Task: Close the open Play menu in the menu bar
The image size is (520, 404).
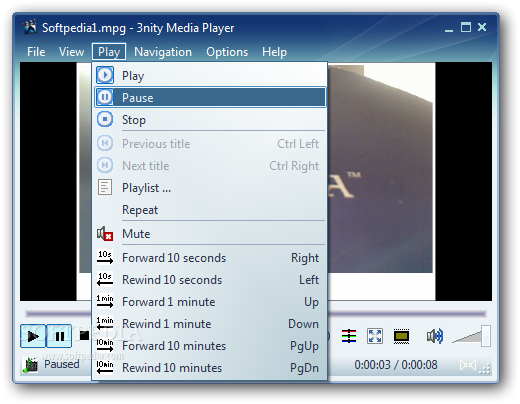Action: (x=109, y=52)
